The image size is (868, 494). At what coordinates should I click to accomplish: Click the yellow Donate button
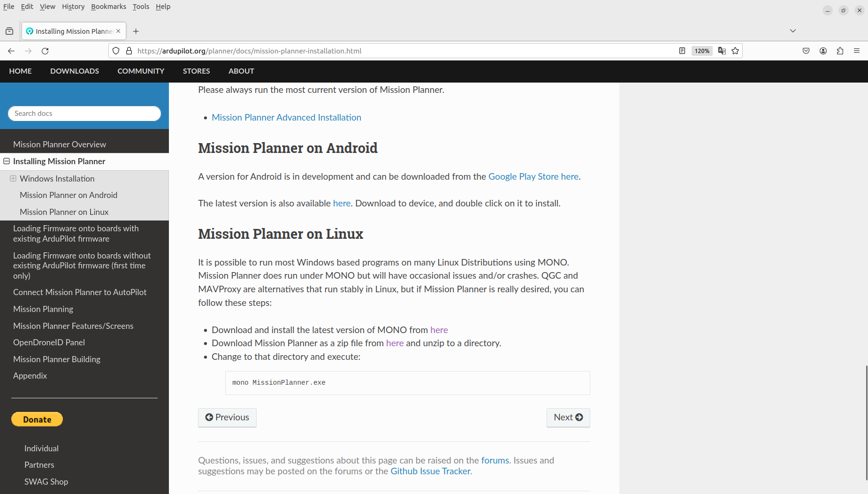[37, 419]
